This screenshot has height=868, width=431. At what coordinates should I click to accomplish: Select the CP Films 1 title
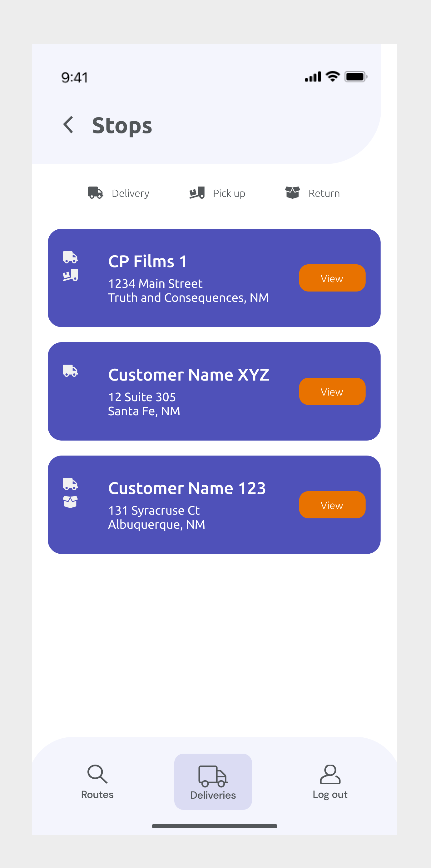tap(147, 262)
